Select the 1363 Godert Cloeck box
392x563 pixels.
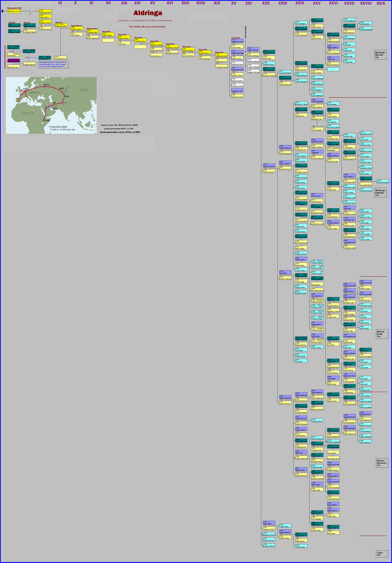(x=77, y=29)
